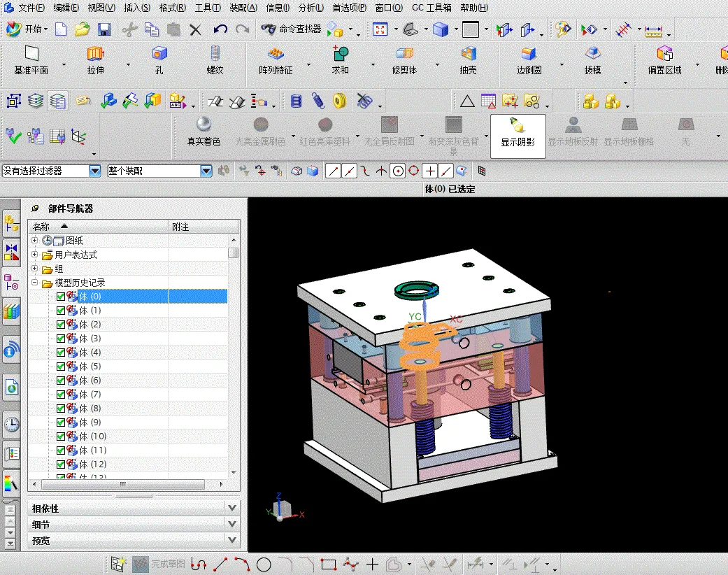The width and height of the screenshot is (728, 575).
Task: Click the History clock sidebar icon
Action: pyautogui.click(x=12, y=424)
